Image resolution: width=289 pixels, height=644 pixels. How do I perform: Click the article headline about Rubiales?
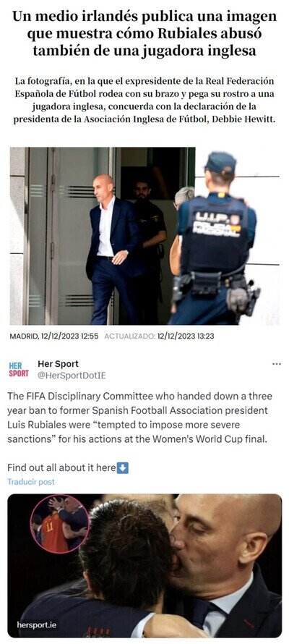pyautogui.click(x=144, y=34)
